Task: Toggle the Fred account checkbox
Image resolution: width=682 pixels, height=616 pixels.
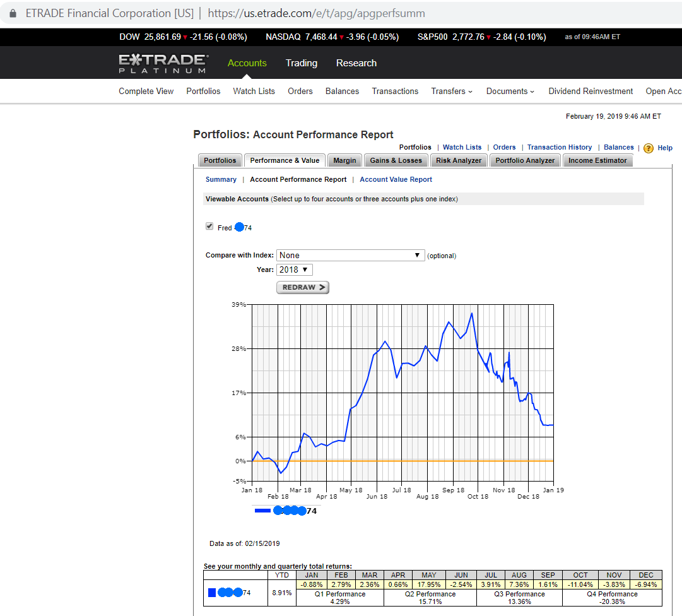Action: [209, 227]
